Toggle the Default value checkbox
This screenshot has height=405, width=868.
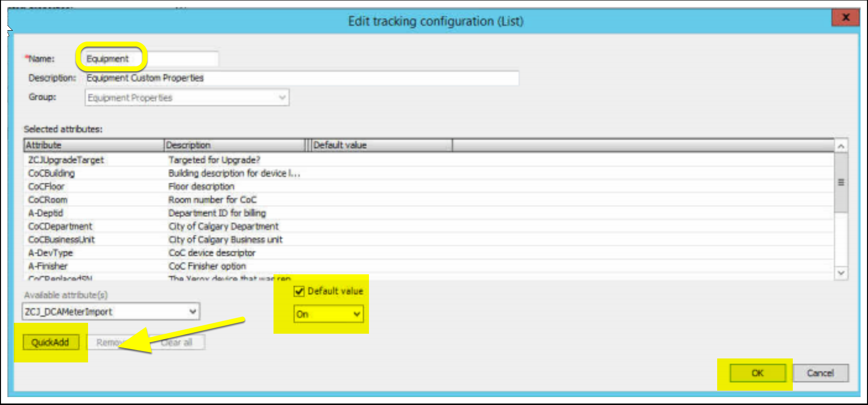pyautogui.click(x=299, y=291)
